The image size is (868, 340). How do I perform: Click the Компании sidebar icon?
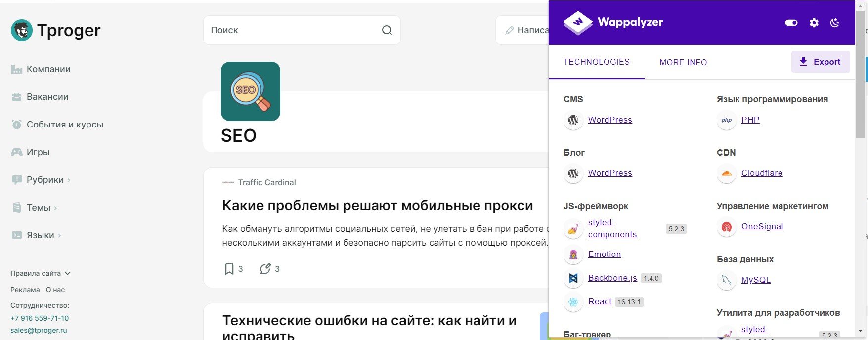[17, 69]
